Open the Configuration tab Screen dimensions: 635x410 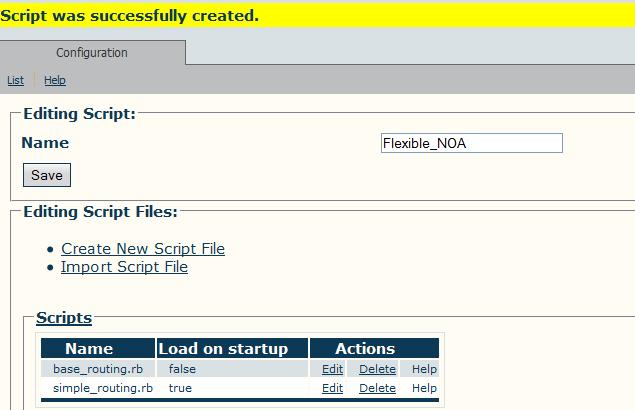[92, 53]
